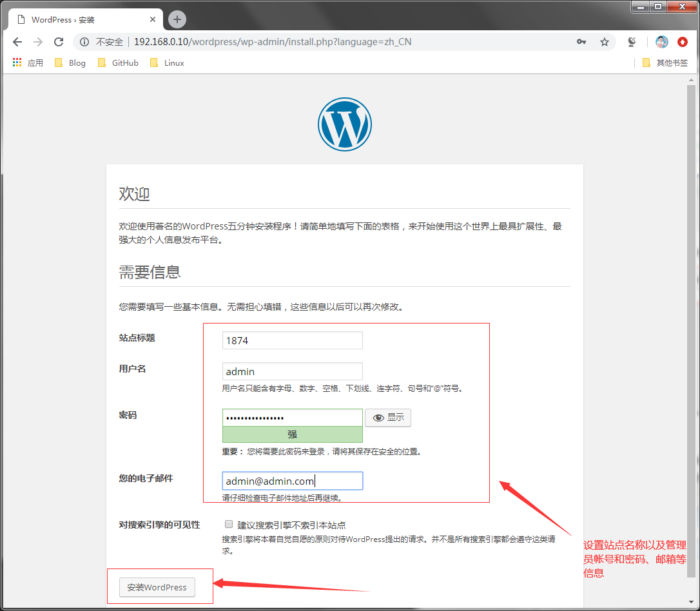Check discourage search engines checkbox
This screenshot has width=700, height=611.
coord(229,524)
